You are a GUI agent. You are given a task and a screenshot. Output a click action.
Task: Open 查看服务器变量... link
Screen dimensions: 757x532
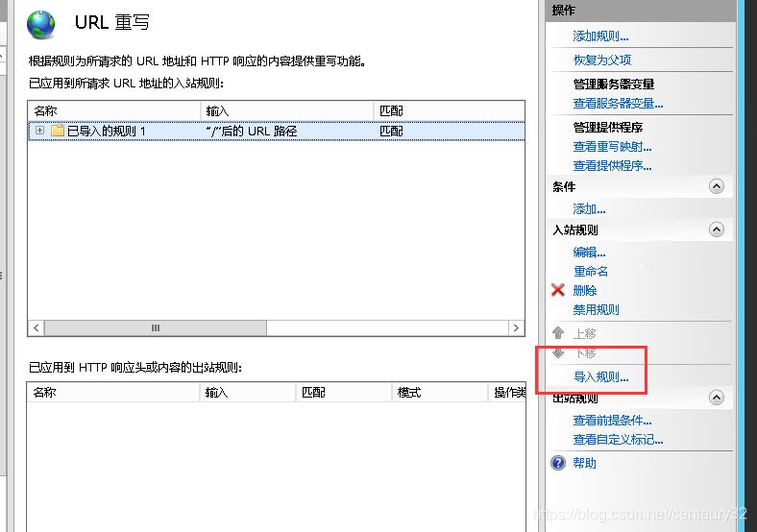[618, 104]
